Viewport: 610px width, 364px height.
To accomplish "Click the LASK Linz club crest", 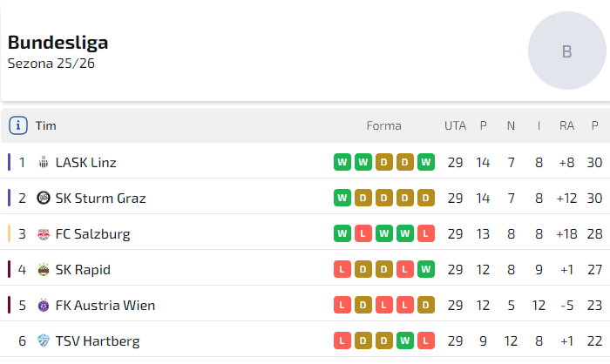I will [44, 163].
